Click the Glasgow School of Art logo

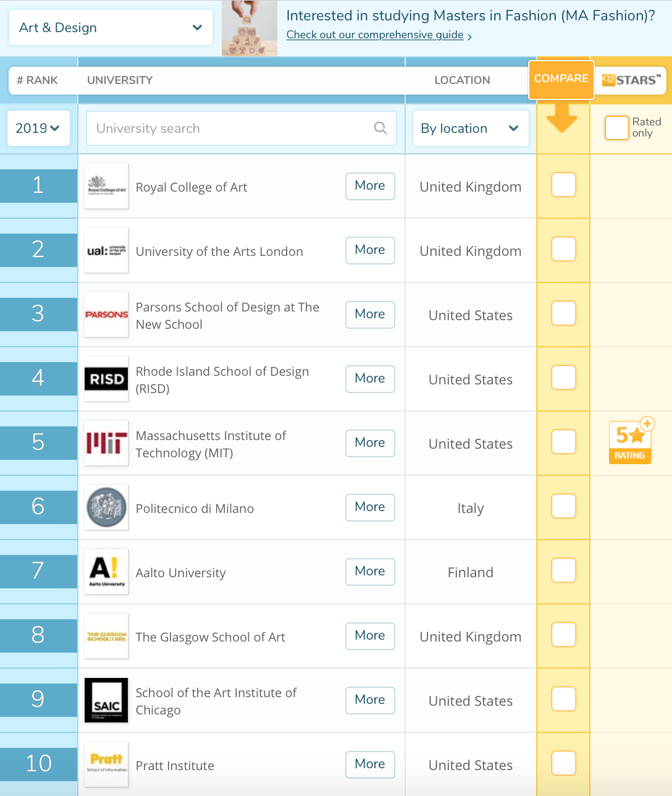(x=106, y=636)
